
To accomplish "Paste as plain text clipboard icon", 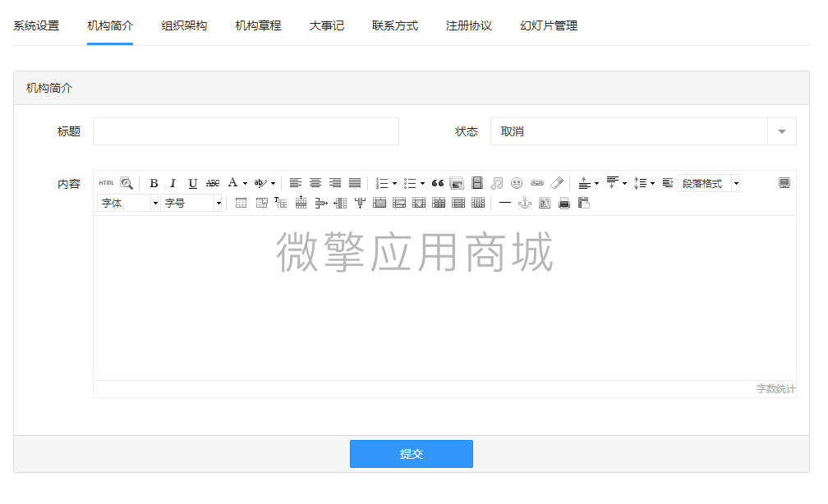I will (583, 204).
